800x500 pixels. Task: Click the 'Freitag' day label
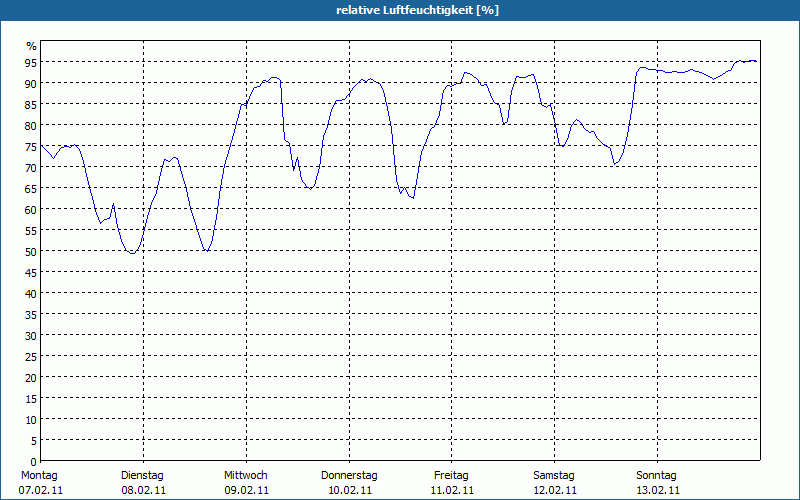coord(451,476)
